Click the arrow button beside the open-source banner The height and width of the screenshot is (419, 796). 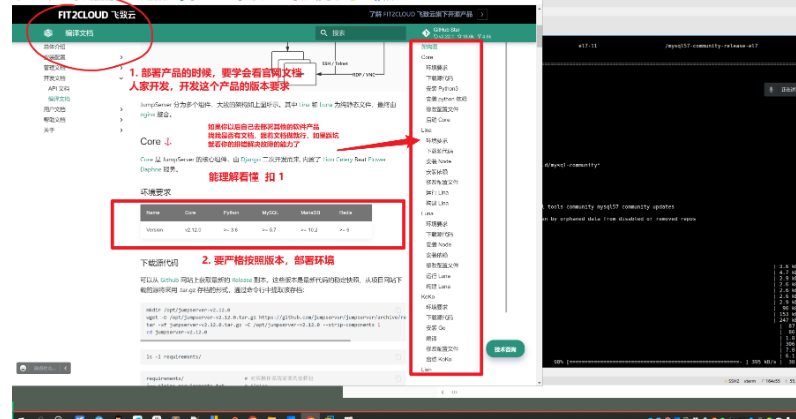click(x=482, y=14)
